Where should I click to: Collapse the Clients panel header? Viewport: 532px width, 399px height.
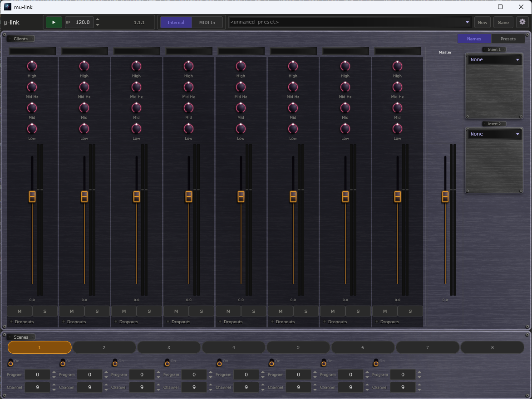(x=21, y=39)
